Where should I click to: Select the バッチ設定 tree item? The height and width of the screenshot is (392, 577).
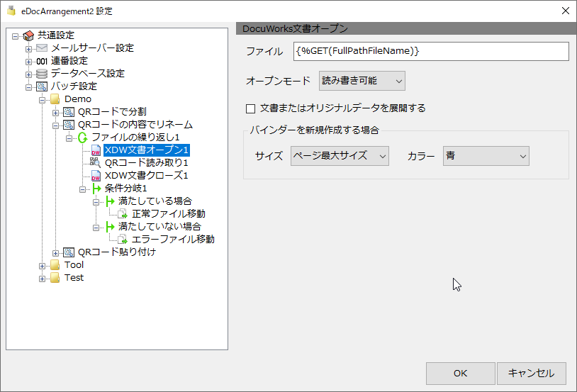(x=74, y=86)
